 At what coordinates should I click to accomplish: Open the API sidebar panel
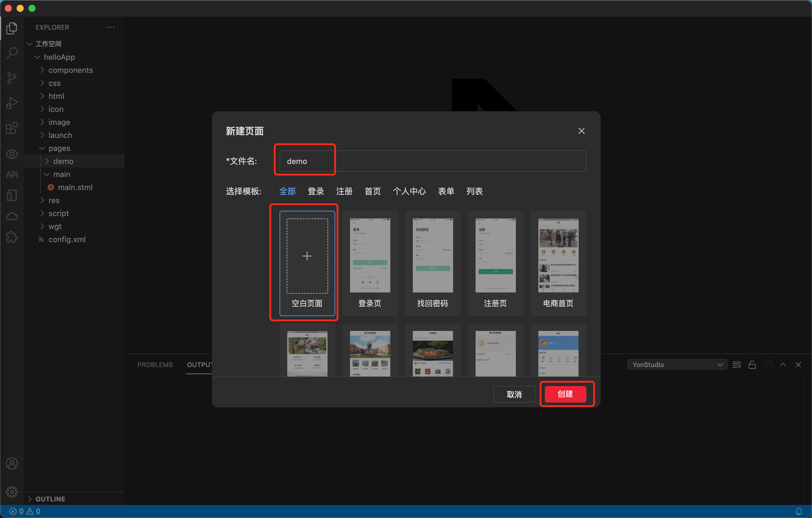click(11, 175)
